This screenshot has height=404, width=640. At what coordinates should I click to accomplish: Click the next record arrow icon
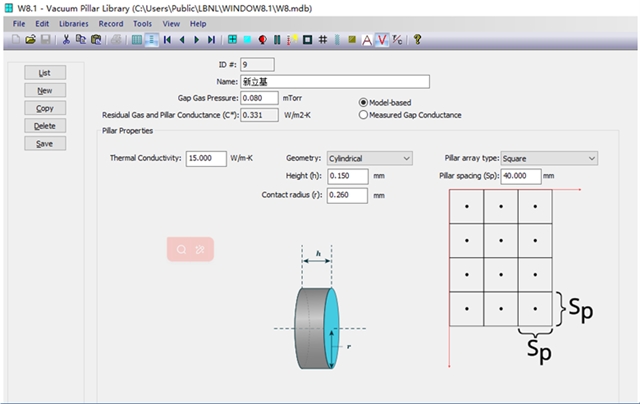click(x=197, y=40)
